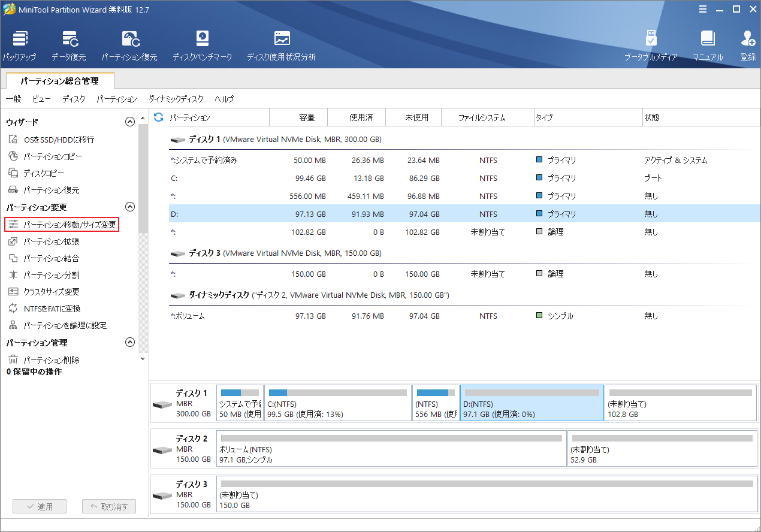The image size is (761, 532).
Task: Open the hamburger menu top right
Action: (702, 9)
